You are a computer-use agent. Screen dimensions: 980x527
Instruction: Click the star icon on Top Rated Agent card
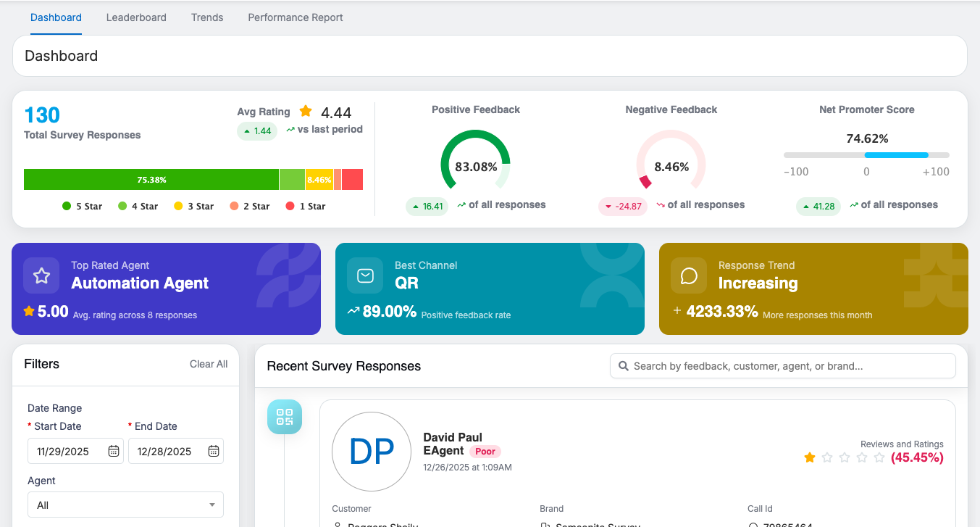(41, 275)
